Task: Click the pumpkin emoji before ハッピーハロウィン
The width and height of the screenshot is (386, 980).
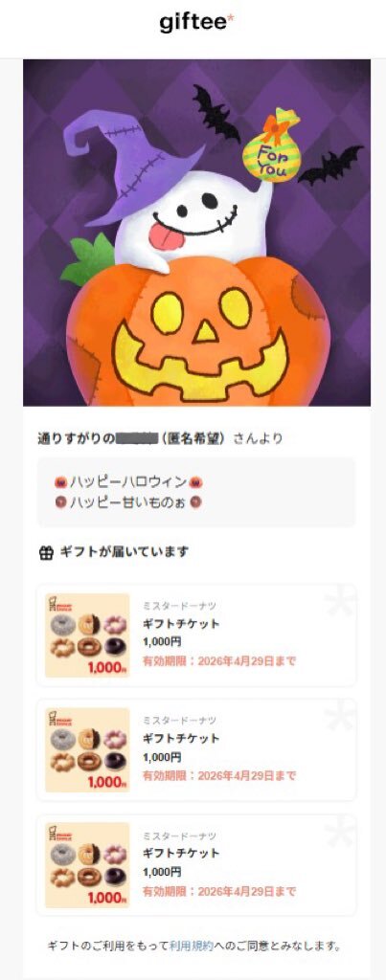Action: [60, 482]
